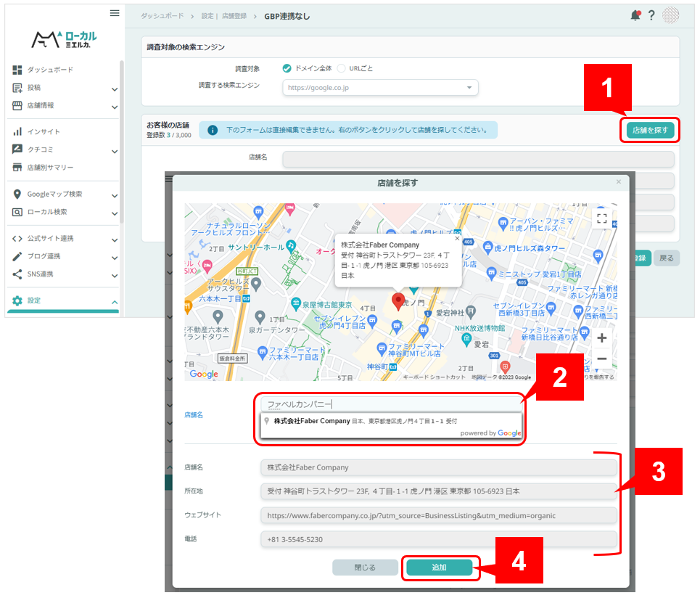Click the ダッシュボード grid icon in sidebar
The height and width of the screenshot is (598, 700).
[17, 70]
